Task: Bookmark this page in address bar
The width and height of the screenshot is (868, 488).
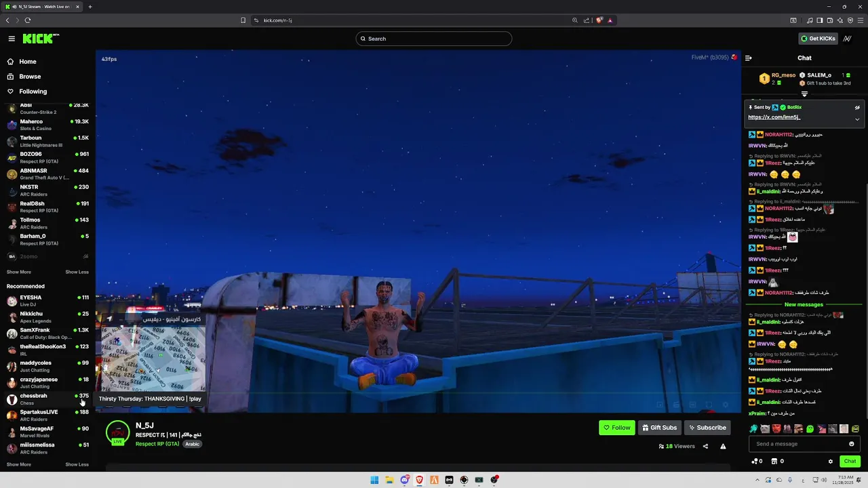Action: click(243, 20)
